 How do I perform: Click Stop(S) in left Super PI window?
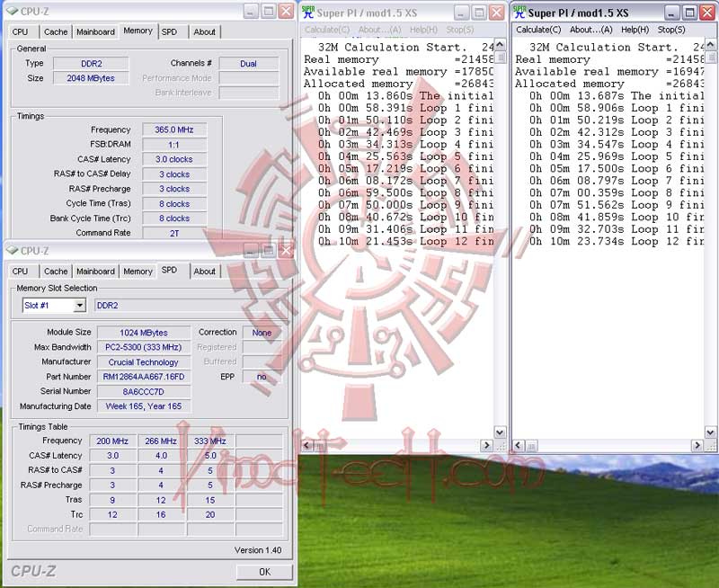pyautogui.click(x=459, y=30)
